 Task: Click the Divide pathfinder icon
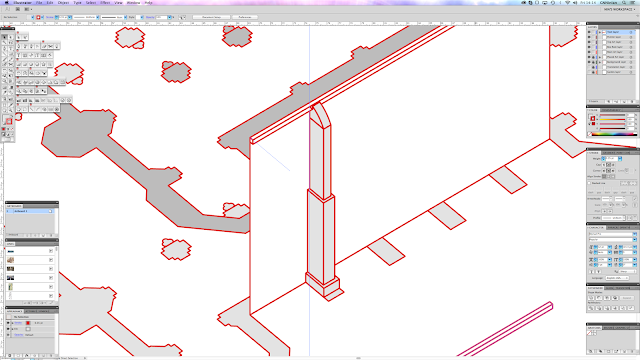(591, 308)
